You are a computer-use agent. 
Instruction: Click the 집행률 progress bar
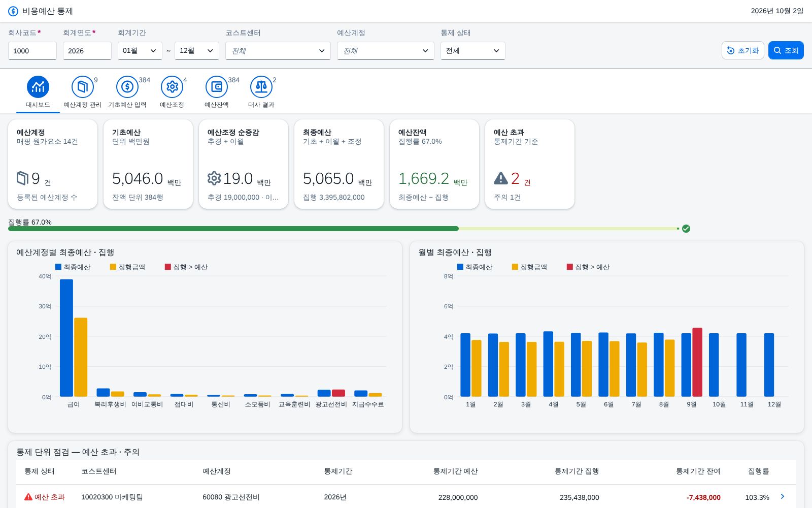pos(344,229)
